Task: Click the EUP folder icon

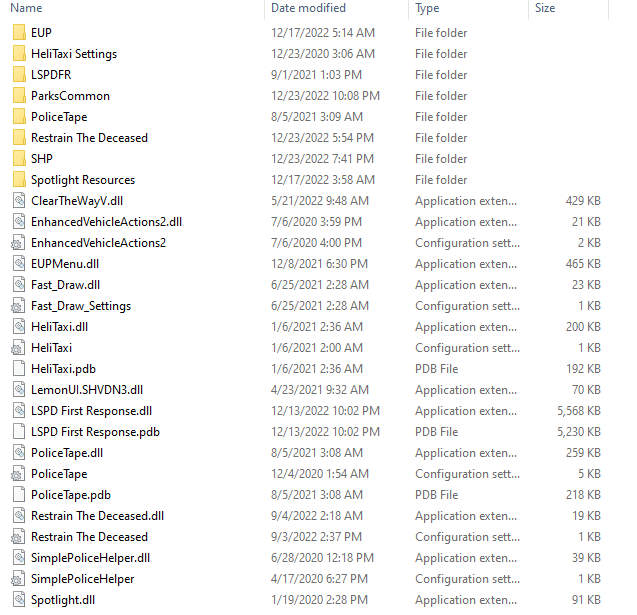Action: (x=19, y=32)
